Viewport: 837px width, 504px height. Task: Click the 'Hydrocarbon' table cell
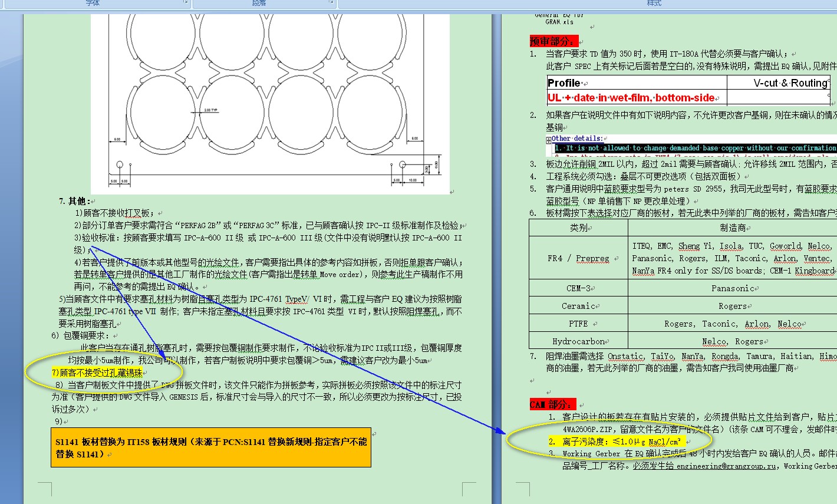click(x=578, y=341)
